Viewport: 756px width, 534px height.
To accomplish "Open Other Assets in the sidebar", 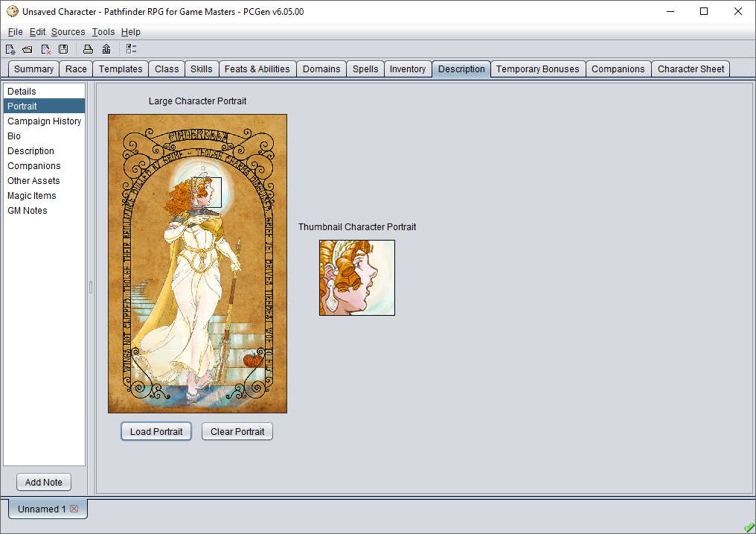I will (45, 181).
